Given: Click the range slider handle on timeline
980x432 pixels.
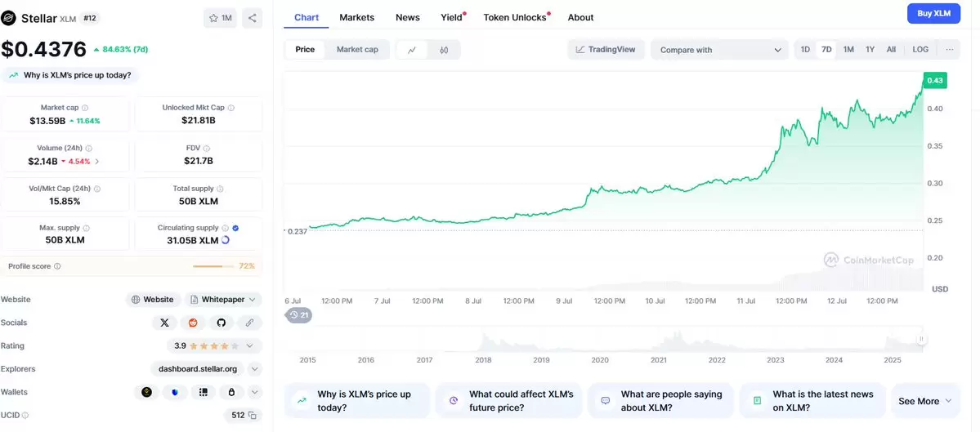Looking at the screenshot, I should point(921,339).
